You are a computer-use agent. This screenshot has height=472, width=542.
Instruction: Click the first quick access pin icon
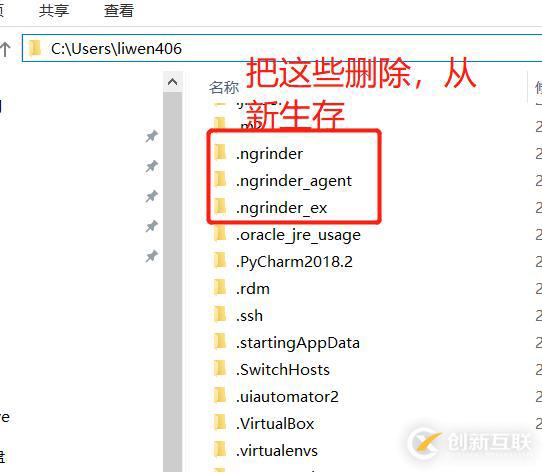click(x=151, y=137)
